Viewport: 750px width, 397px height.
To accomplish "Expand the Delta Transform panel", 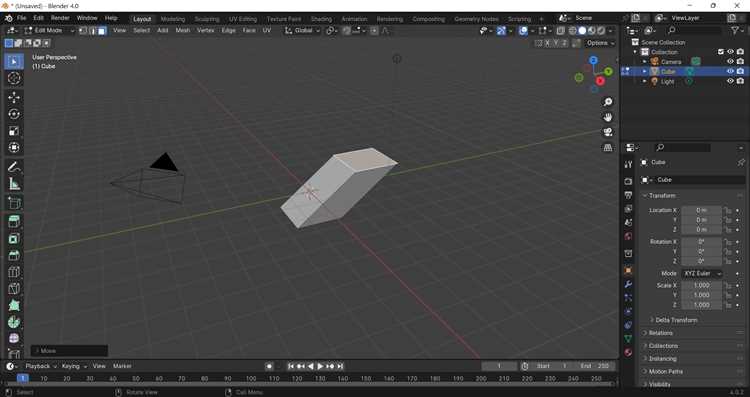I will (x=676, y=320).
